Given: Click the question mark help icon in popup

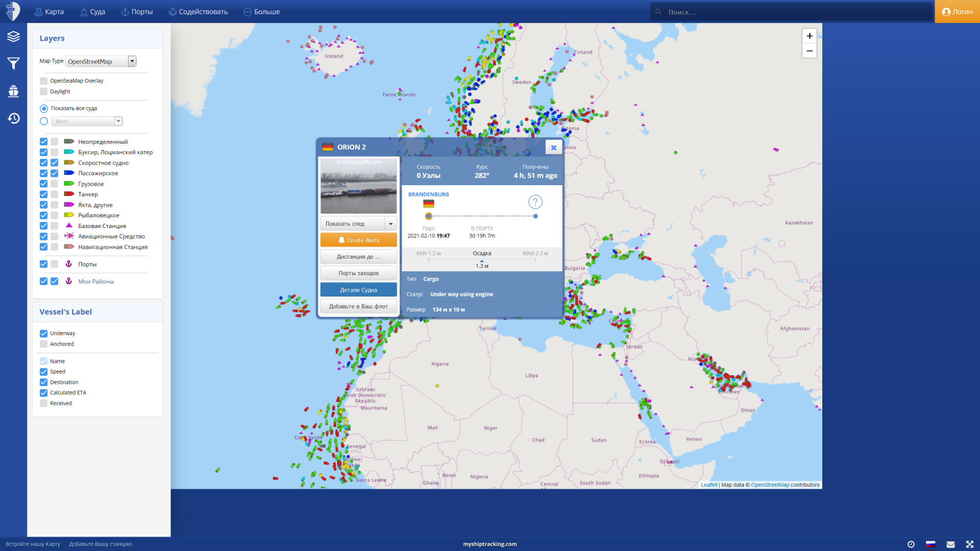Looking at the screenshot, I should [535, 202].
